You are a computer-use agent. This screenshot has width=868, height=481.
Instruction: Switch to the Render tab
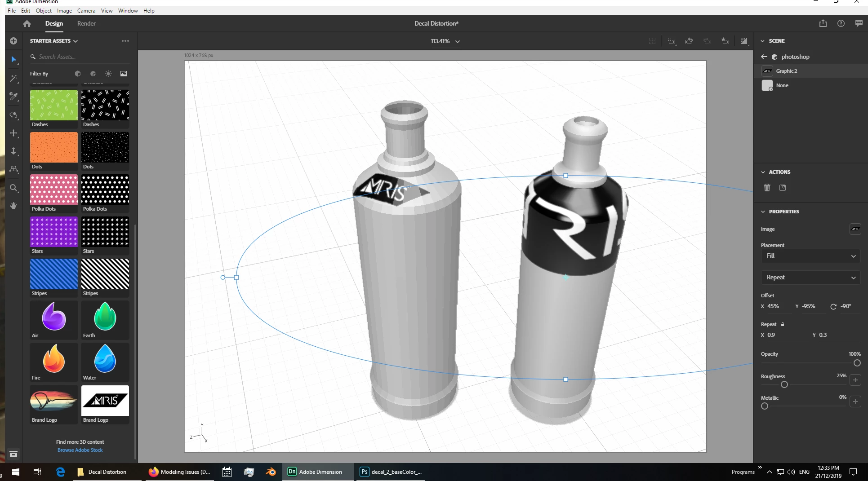86,23
